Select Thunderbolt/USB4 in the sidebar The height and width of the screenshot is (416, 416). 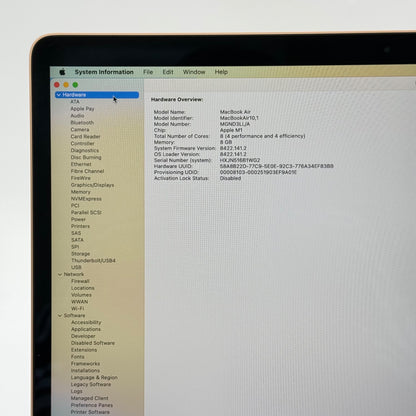pyautogui.click(x=93, y=260)
